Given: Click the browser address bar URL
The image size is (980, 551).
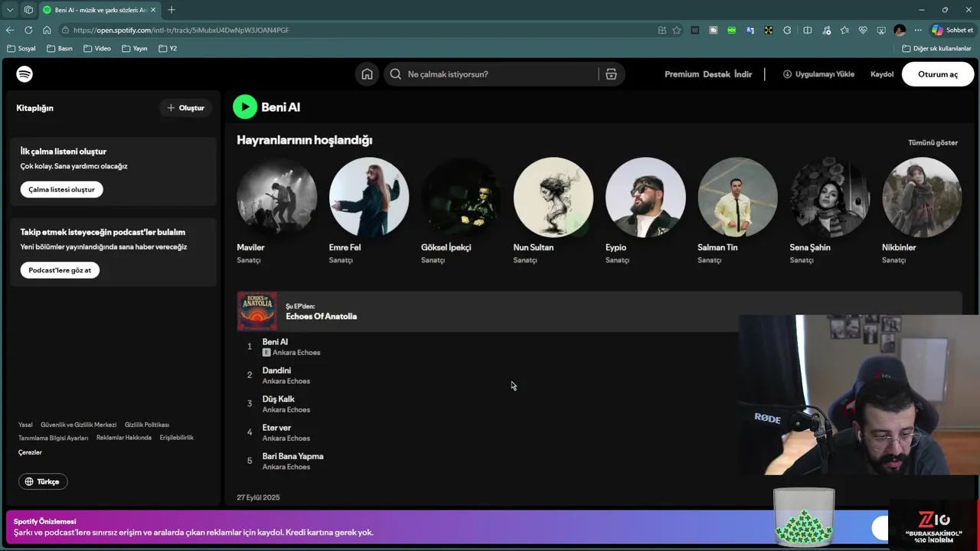Looking at the screenshot, I should 181,30.
